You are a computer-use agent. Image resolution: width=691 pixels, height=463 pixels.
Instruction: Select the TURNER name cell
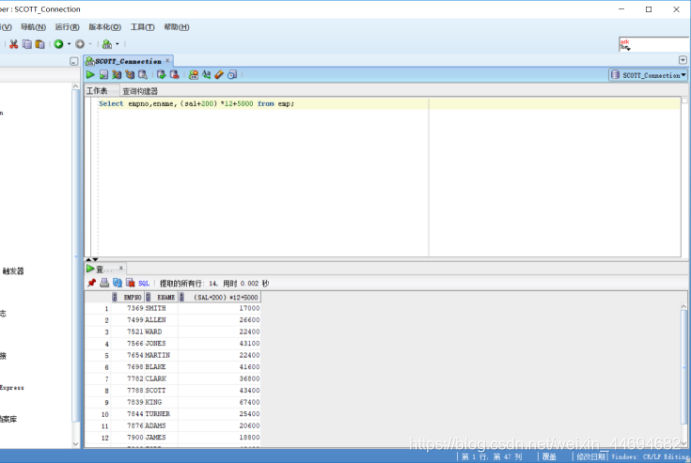pos(161,414)
